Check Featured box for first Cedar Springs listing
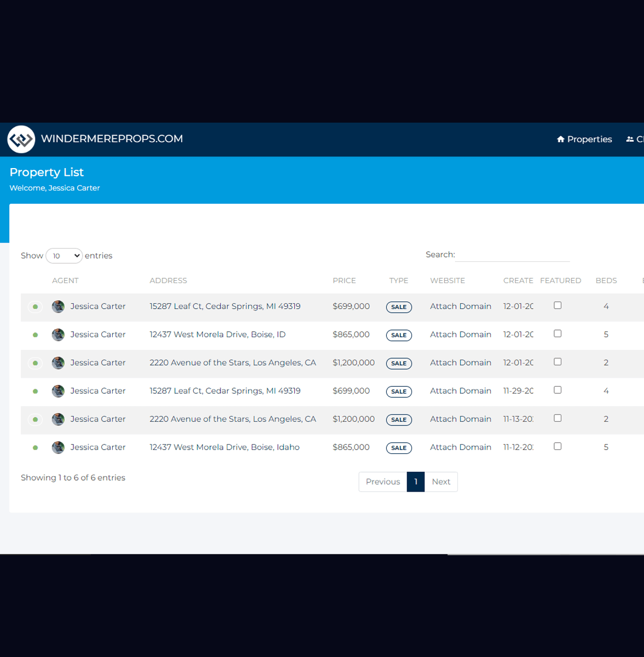 point(558,306)
